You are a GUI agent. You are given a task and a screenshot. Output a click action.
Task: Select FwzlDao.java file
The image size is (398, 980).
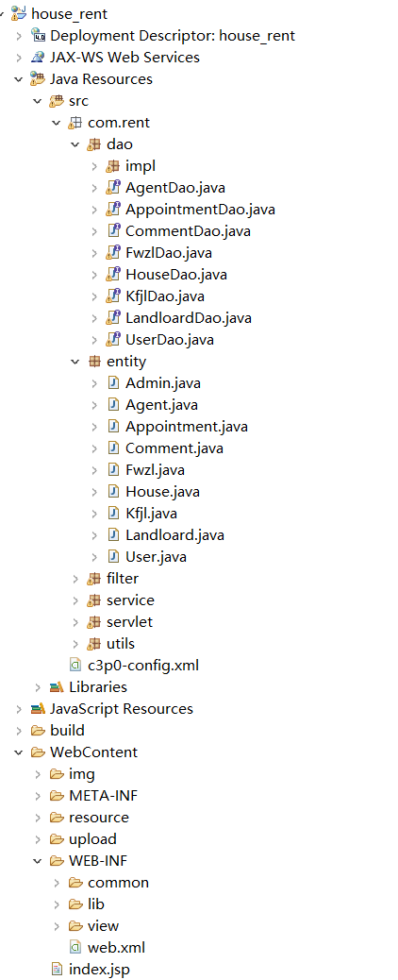168,252
